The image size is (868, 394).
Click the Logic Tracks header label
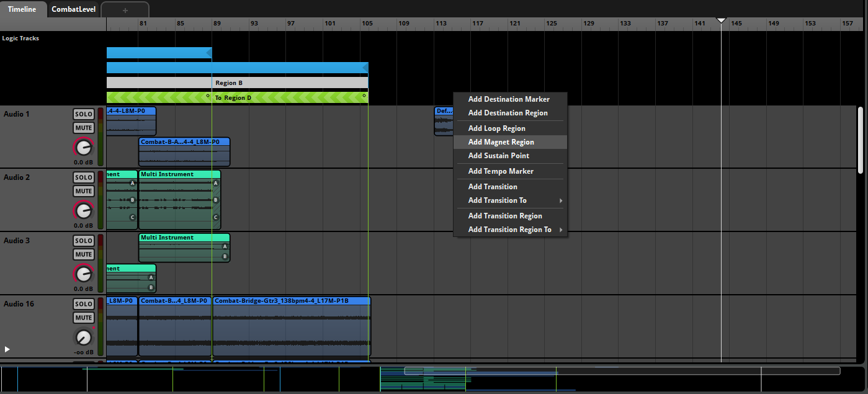[x=20, y=38]
